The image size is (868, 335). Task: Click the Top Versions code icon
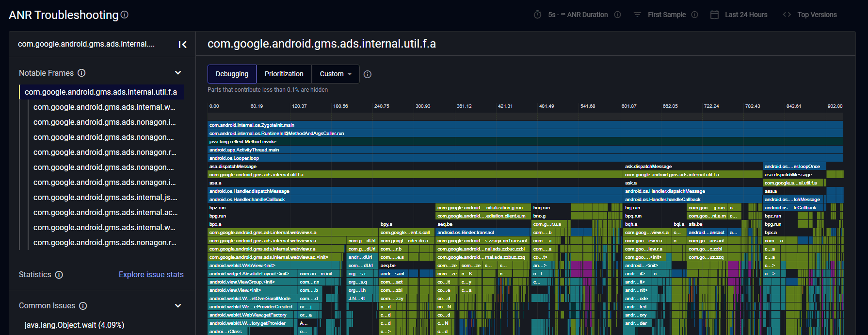[x=787, y=15]
